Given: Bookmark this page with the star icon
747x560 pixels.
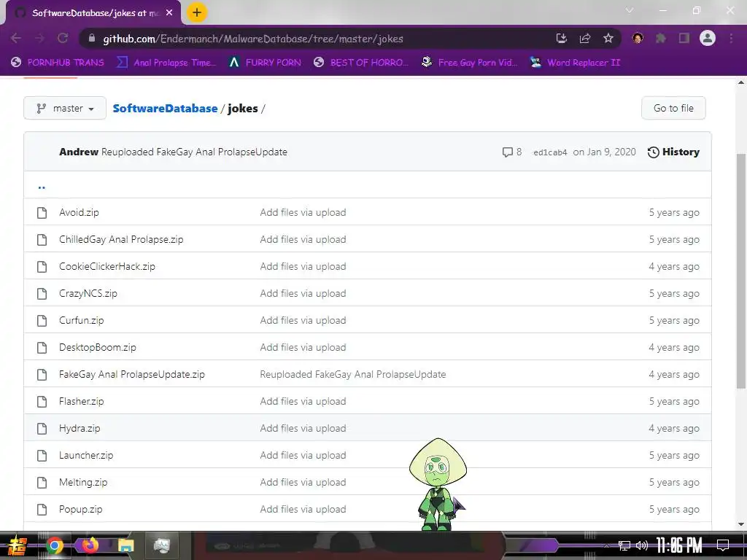Looking at the screenshot, I should pos(608,39).
